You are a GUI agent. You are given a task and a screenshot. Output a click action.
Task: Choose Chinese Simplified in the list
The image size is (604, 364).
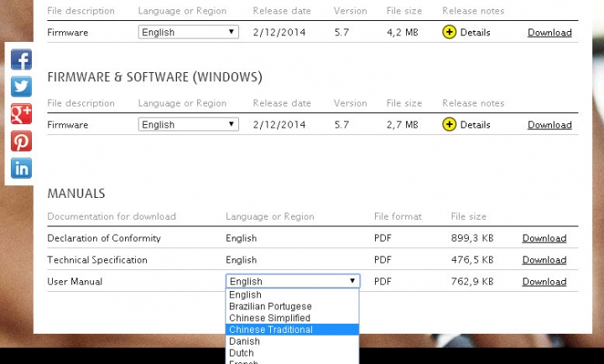[x=292, y=318]
